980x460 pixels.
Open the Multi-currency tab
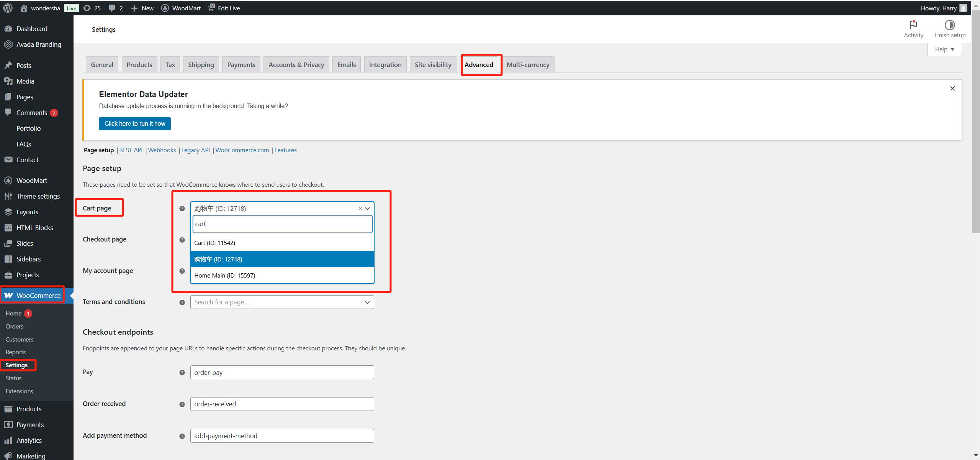click(528, 65)
